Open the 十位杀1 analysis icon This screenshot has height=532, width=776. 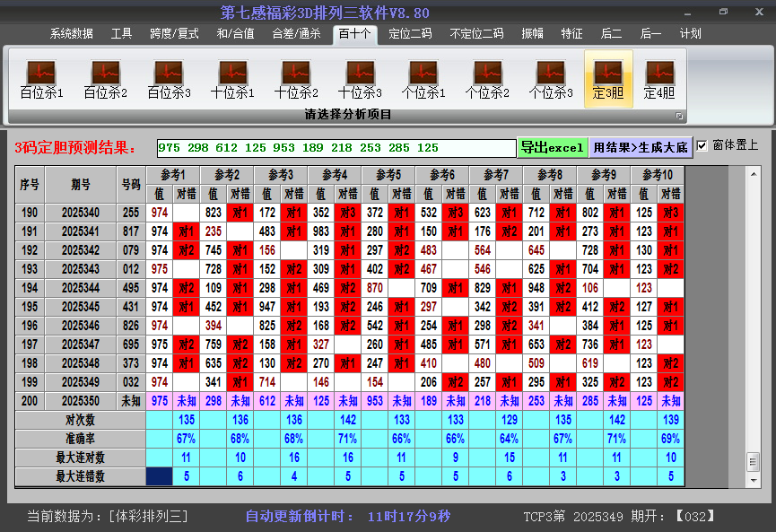(232, 79)
